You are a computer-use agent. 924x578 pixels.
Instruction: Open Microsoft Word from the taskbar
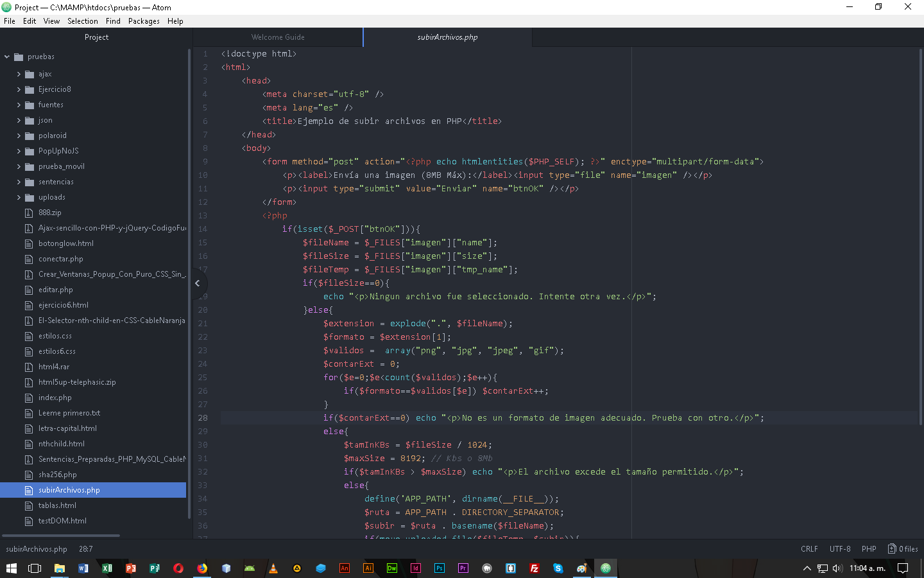[83, 568]
